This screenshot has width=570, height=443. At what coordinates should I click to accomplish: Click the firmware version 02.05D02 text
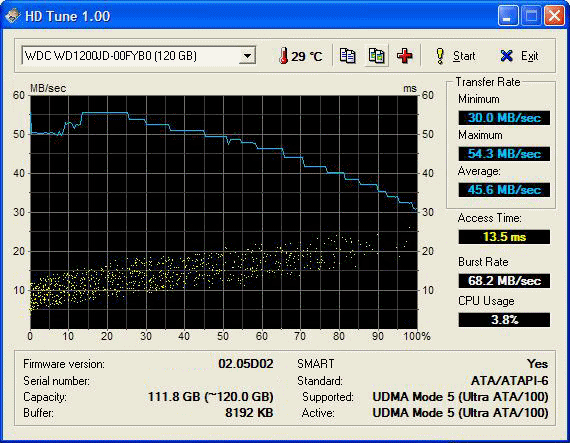[x=246, y=364]
